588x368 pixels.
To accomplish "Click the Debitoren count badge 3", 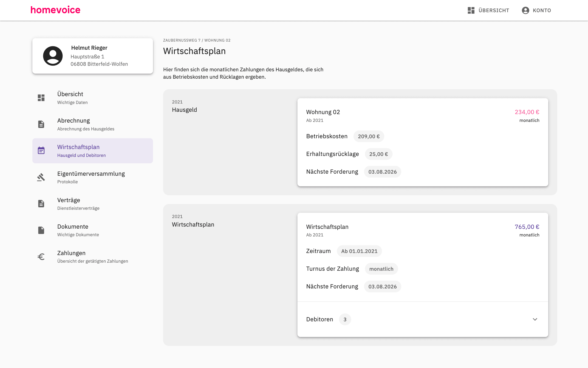I will point(345,319).
